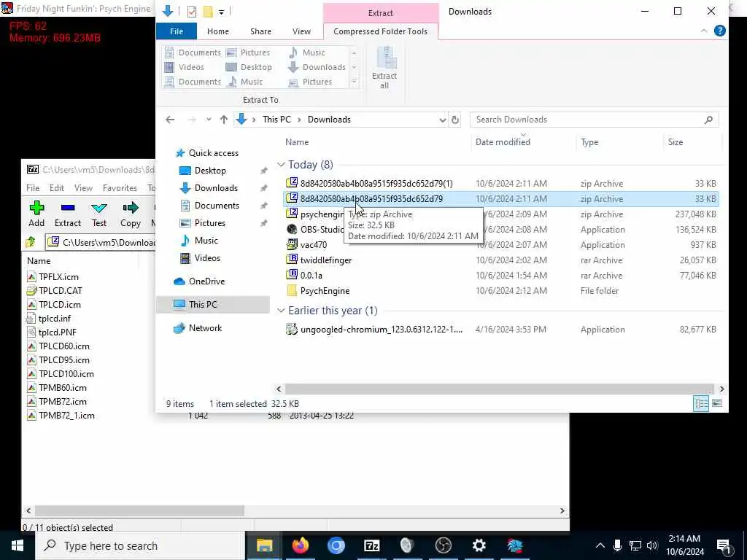The image size is (747, 560).
Task: Click File Explorer taskbar icon
Action: coord(264,545)
